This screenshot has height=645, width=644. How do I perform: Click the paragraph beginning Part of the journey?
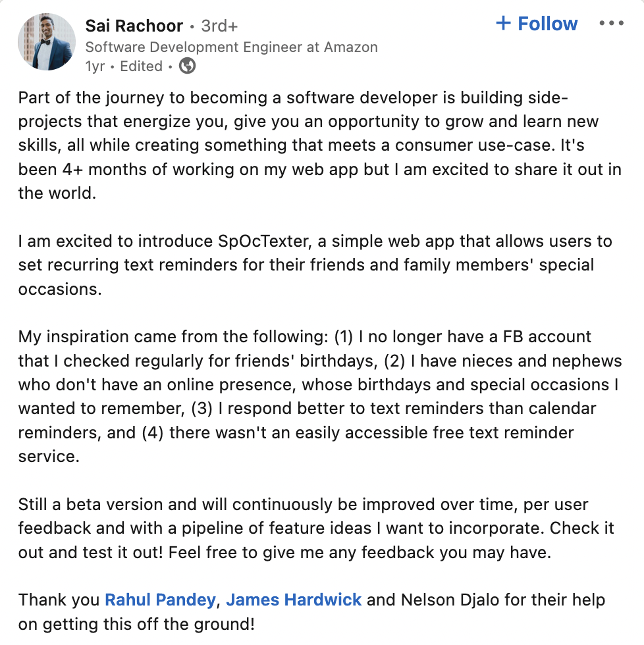[x=319, y=145]
